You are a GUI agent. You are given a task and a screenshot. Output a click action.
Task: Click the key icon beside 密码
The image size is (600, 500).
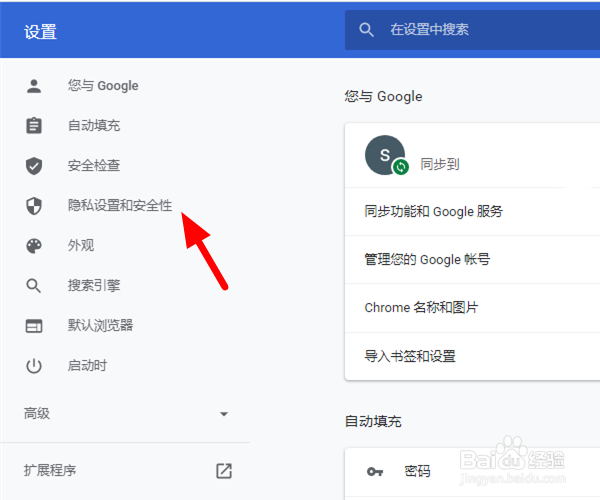[x=375, y=472]
